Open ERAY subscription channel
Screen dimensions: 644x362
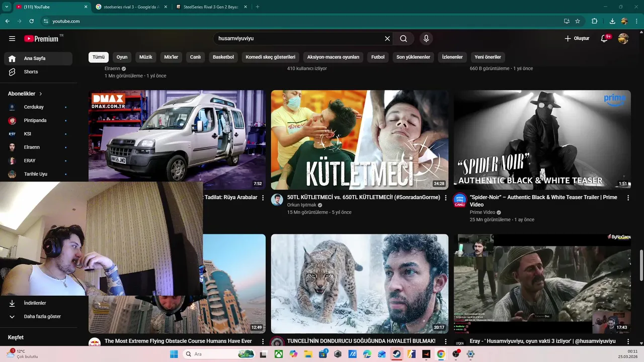[x=38, y=161]
